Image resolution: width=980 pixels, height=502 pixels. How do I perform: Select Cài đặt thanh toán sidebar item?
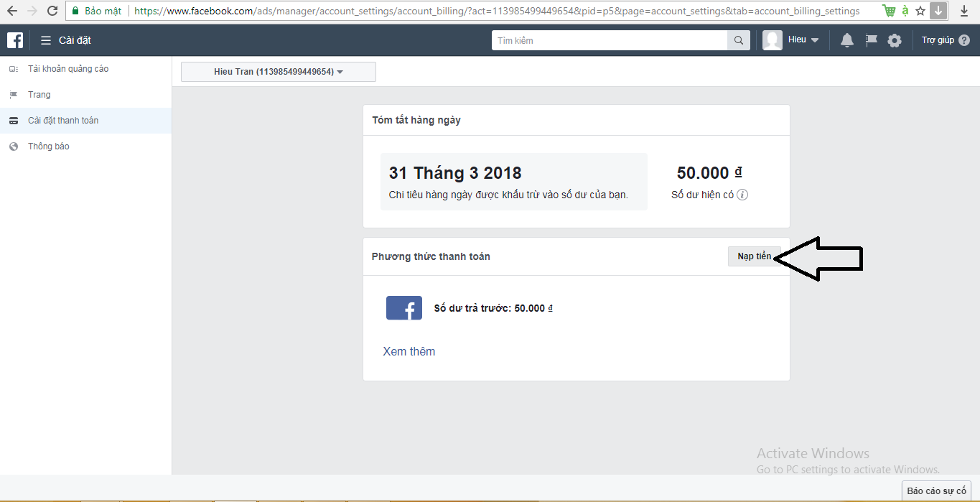click(x=85, y=121)
